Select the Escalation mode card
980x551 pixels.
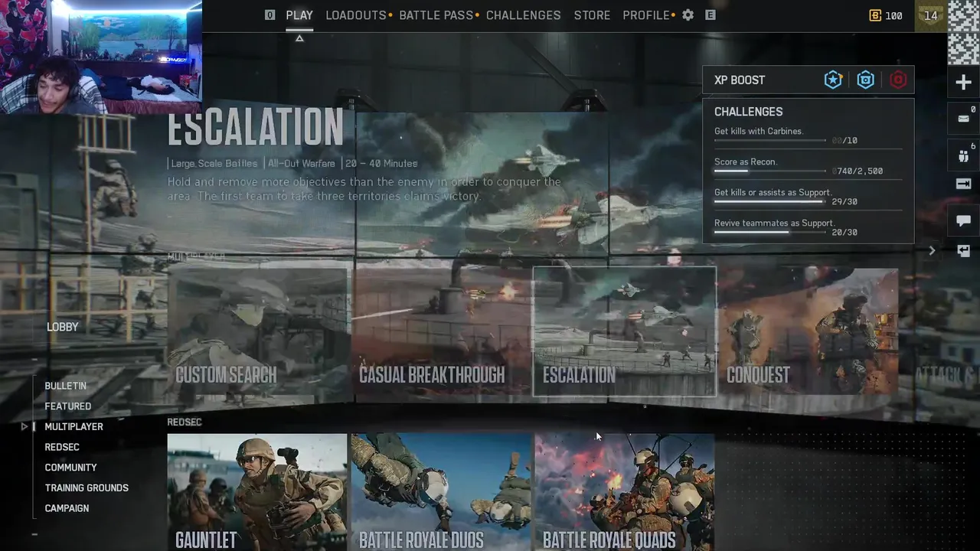625,331
